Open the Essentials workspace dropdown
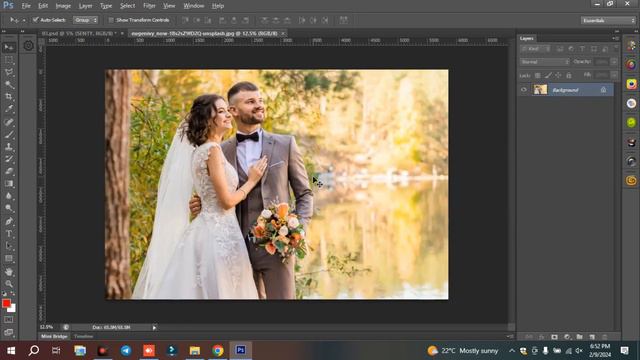 tap(608, 20)
